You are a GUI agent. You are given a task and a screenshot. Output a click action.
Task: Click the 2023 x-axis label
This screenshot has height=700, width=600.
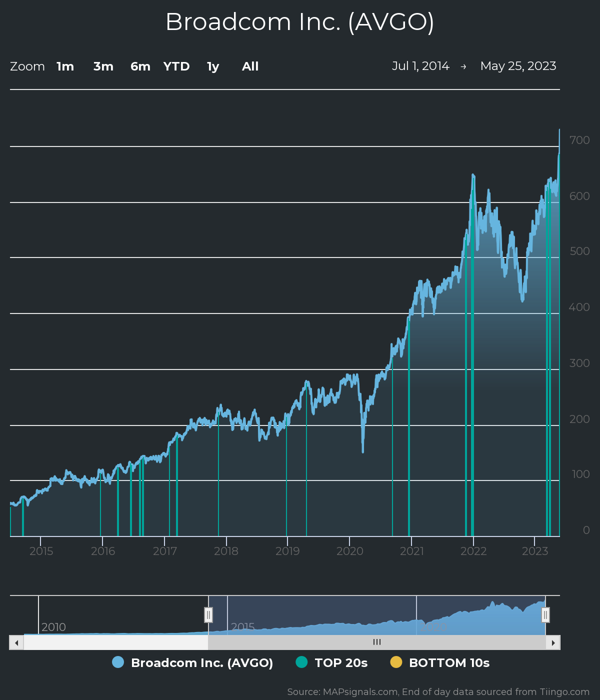[535, 551]
